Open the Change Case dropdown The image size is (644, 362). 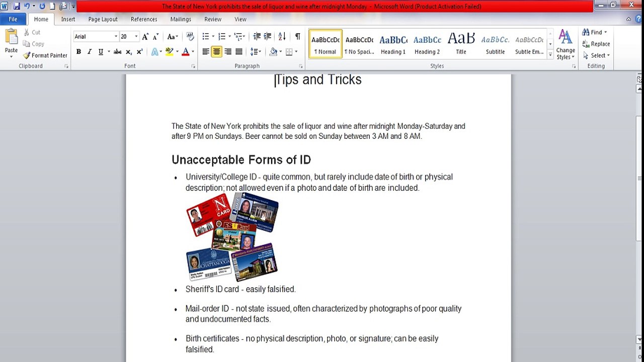(x=173, y=37)
